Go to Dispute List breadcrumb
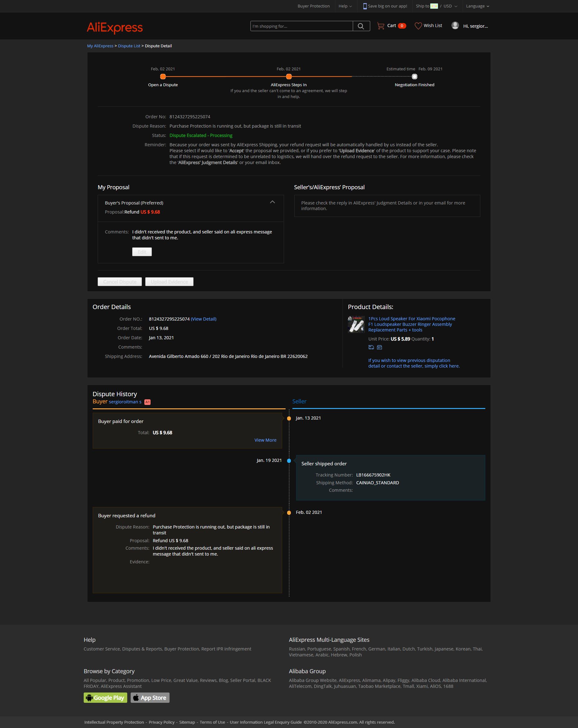 129,46
